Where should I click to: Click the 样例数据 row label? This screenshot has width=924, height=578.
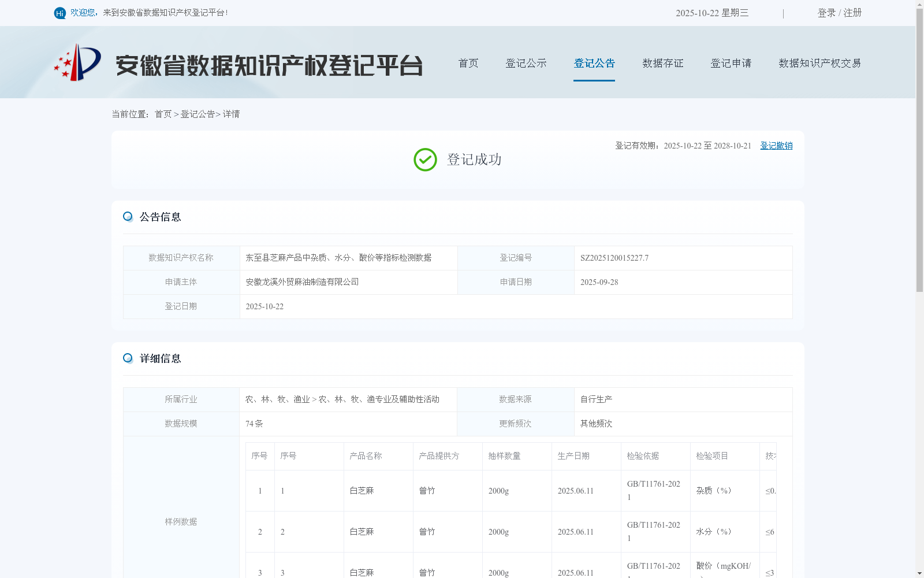click(181, 522)
